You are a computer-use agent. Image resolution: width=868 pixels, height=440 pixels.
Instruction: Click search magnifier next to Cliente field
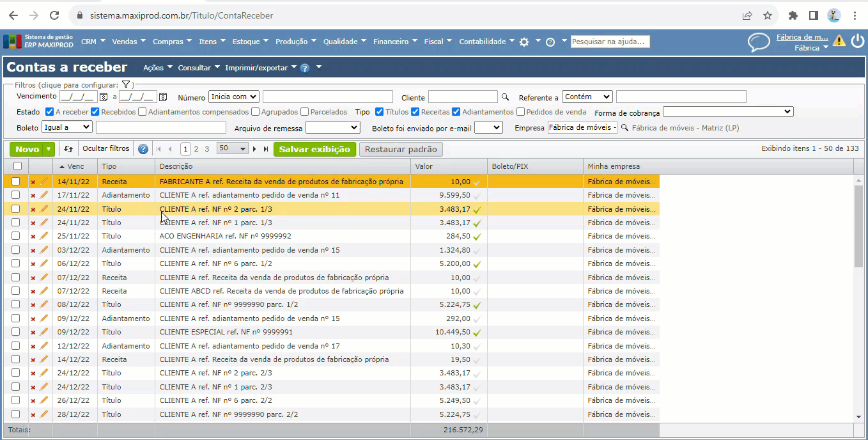[505, 97]
